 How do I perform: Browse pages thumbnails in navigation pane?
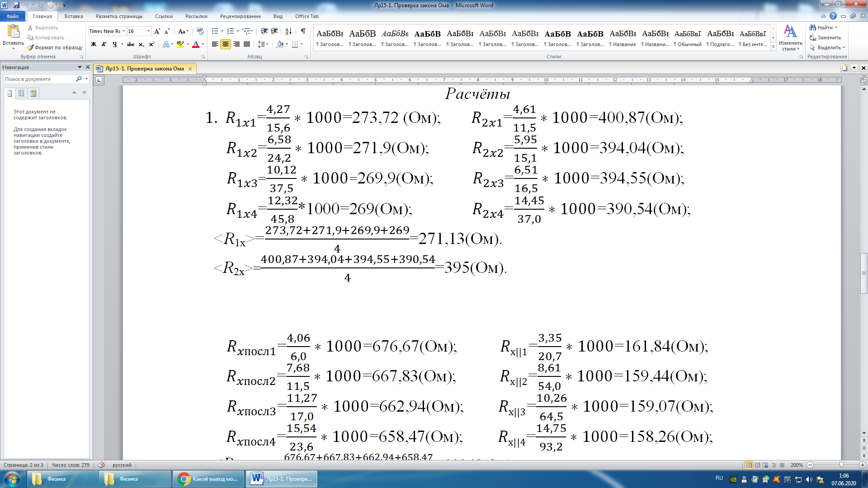21,93
